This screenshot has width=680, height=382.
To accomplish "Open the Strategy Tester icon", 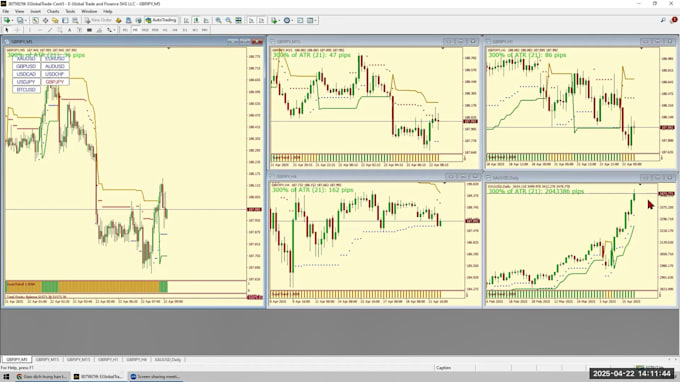I will pos(75,20).
